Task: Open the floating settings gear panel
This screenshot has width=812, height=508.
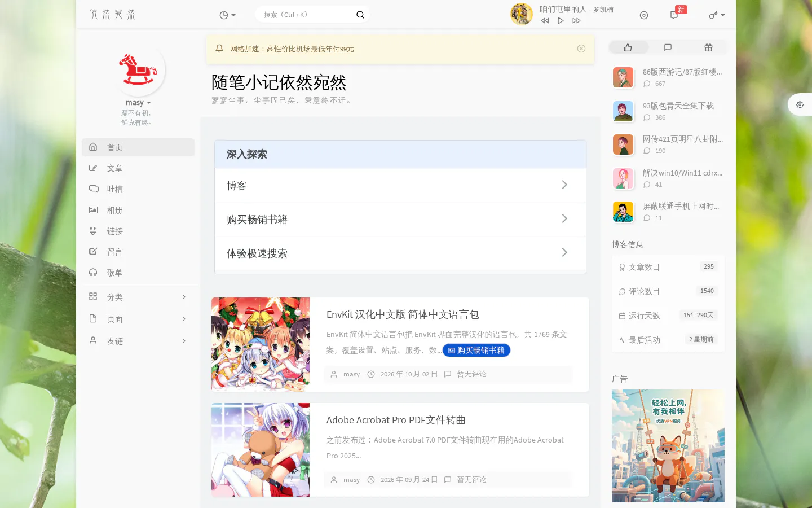Action: pyautogui.click(x=800, y=104)
